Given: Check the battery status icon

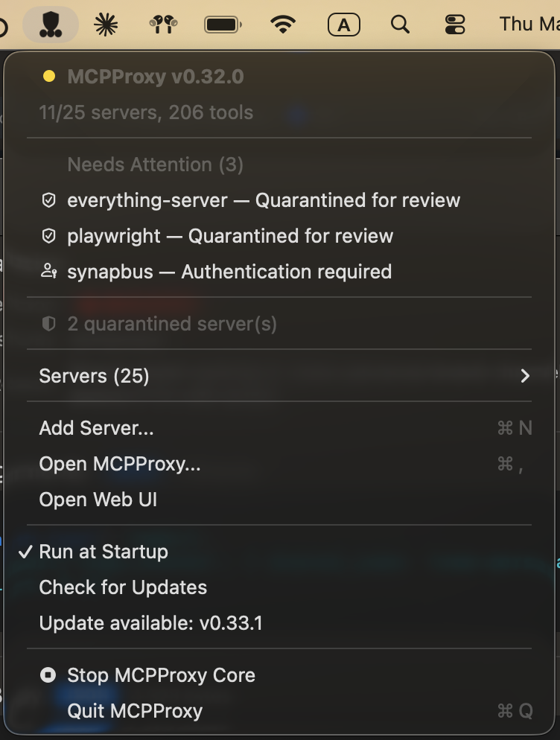Looking at the screenshot, I should tap(223, 25).
